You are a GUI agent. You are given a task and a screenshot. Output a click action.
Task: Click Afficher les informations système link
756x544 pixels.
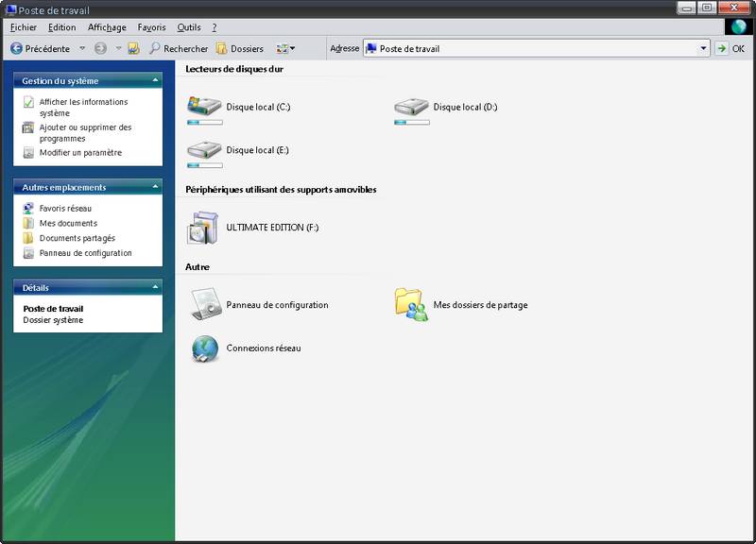pos(83,108)
